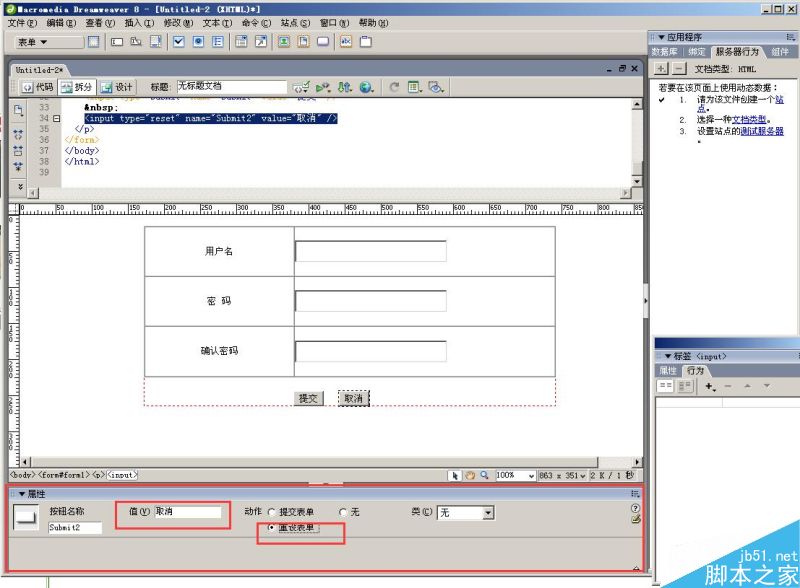800x588 pixels.
Task: Switch to Code view (代码)
Action: coord(38,87)
